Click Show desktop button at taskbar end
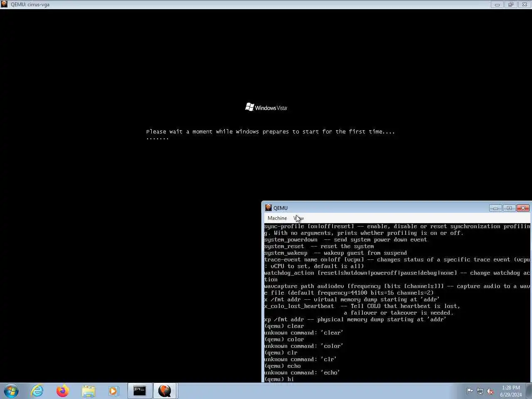Image resolution: width=532 pixels, height=399 pixels. 529,391
